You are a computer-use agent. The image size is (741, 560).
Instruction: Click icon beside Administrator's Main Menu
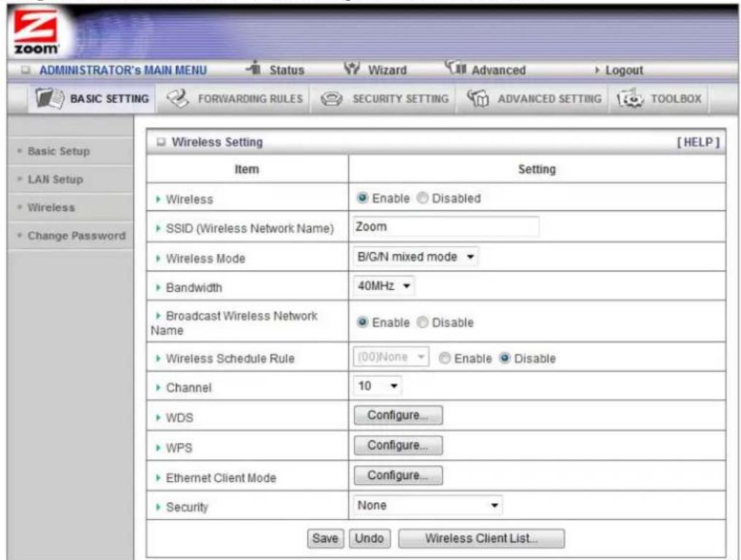(26, 70)
